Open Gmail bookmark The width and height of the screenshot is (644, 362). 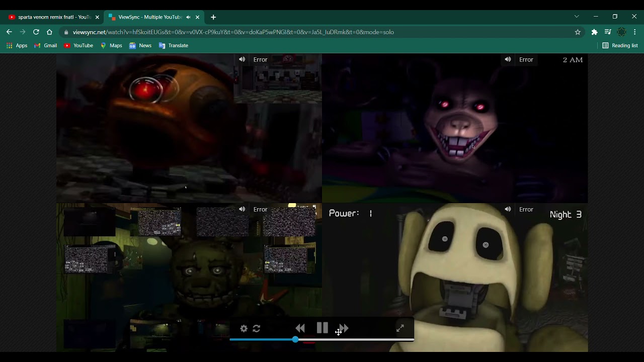[45, 45]
